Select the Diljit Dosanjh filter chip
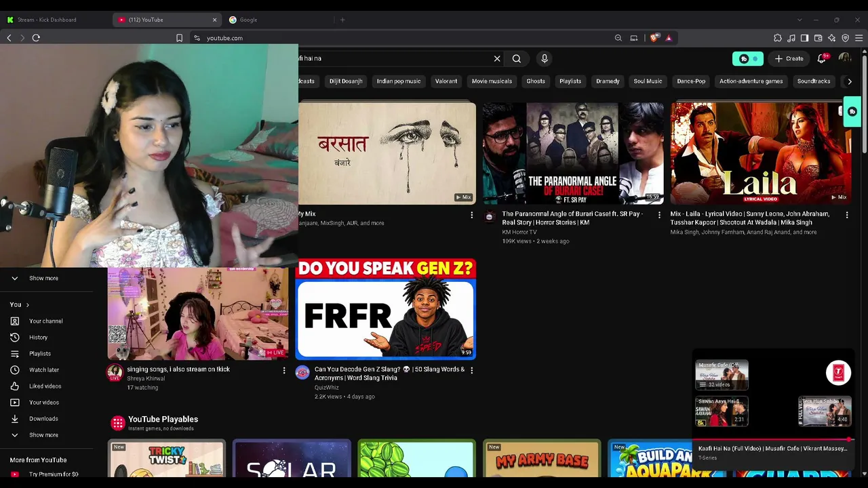868x488 pixels. click(346, 81)
